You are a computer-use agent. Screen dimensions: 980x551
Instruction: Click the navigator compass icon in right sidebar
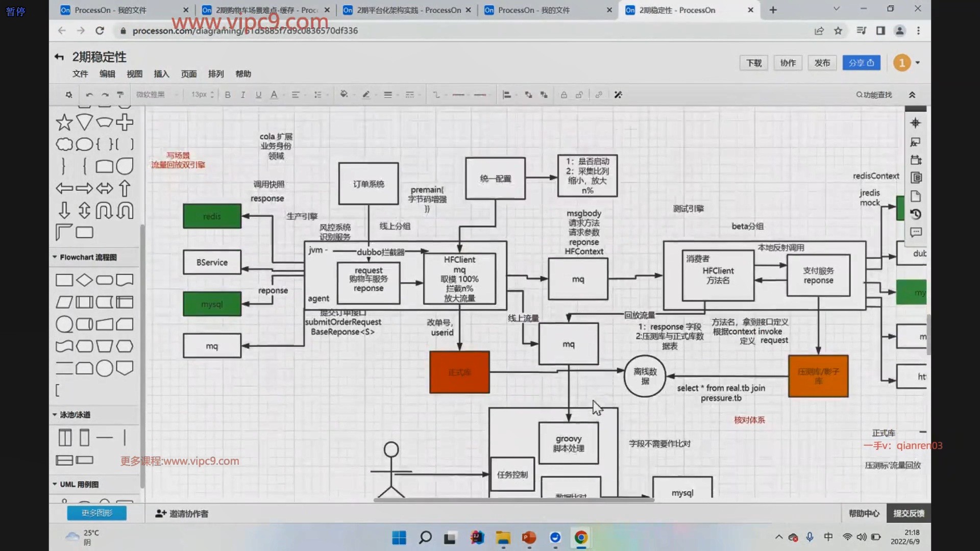[x=915, y=123]
